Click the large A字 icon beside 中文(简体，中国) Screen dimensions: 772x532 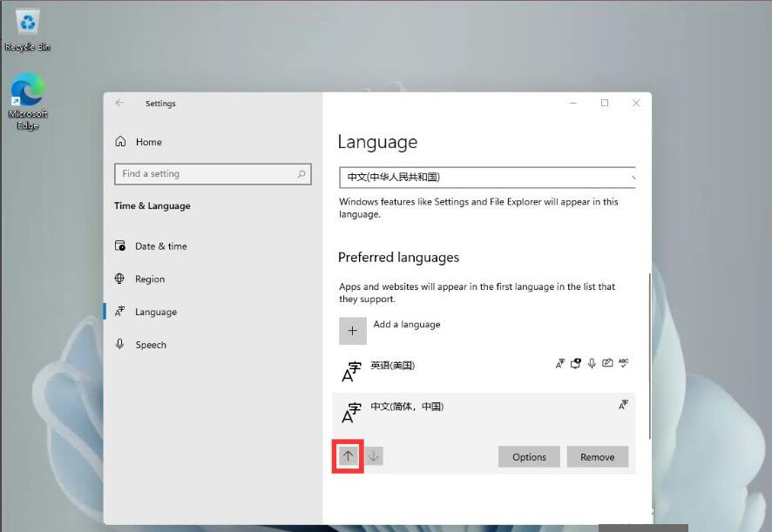tap(351, 413)
